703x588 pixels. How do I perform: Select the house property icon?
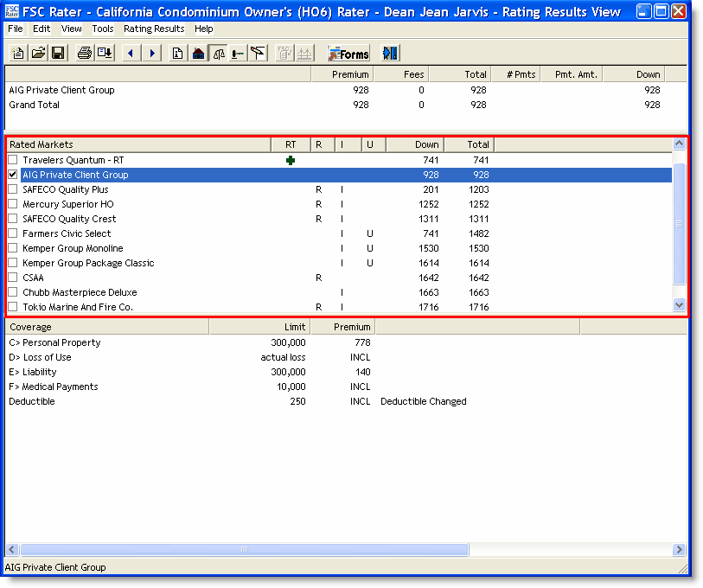(198, 54)
